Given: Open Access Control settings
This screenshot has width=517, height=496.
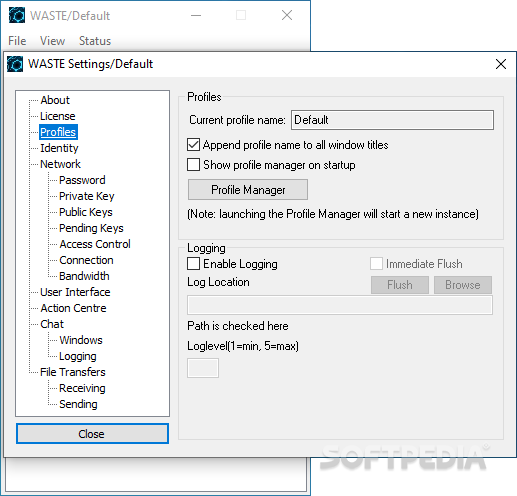Looking at the screenshot, I should pos(95,244).
